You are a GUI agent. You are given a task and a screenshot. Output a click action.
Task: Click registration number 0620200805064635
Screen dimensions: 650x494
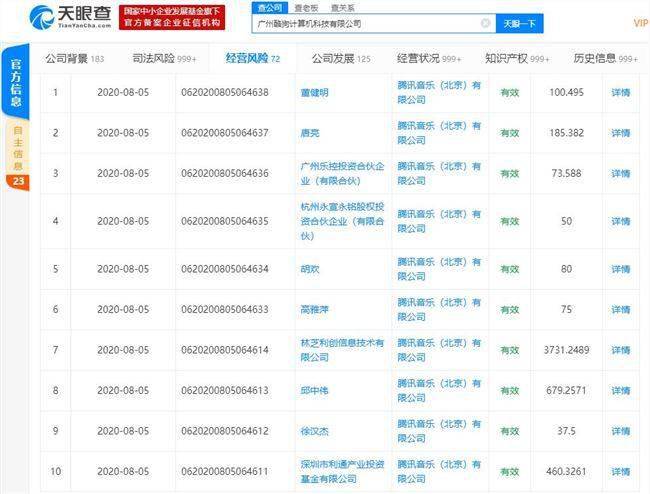point(225,221)
